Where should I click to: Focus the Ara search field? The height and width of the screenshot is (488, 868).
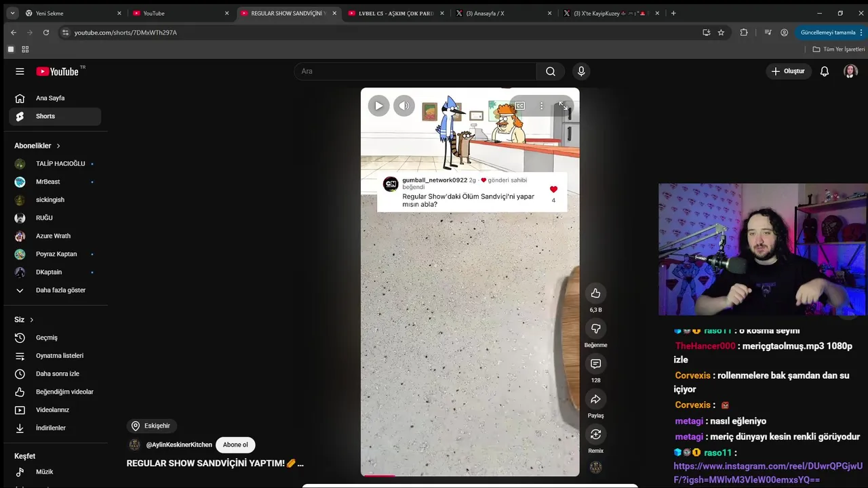pos(415,71)
